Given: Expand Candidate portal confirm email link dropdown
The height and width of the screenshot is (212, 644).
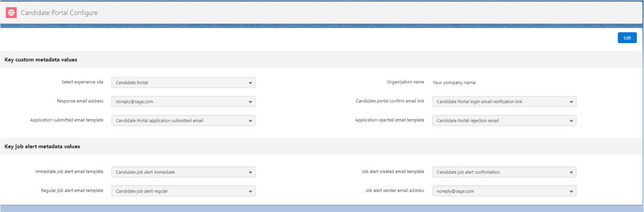Looking at the screenshot, I should (504, 102).
